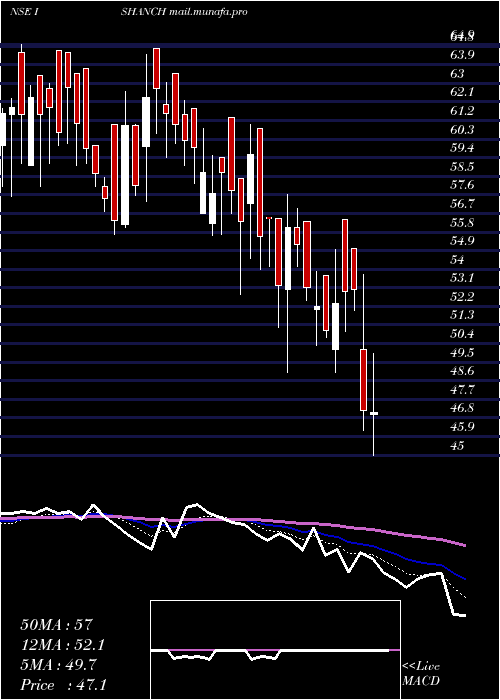Click the 50.4 price axis label
500x700 pixels.
pyautogui.click(x=462, y=334)
